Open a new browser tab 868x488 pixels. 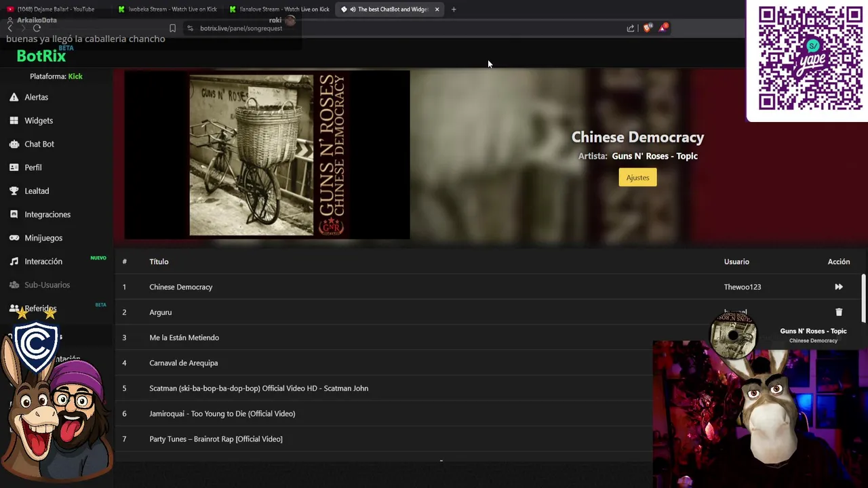(x=454, y=9)
